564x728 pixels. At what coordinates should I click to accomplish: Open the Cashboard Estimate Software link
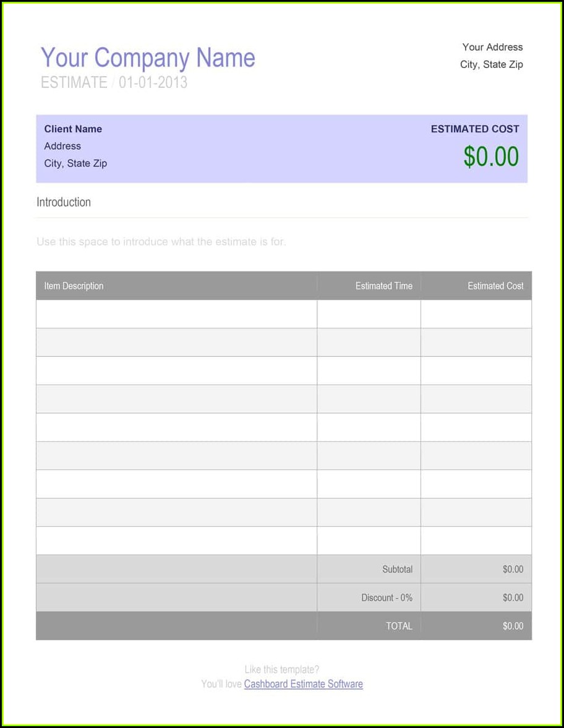point(303,684)
